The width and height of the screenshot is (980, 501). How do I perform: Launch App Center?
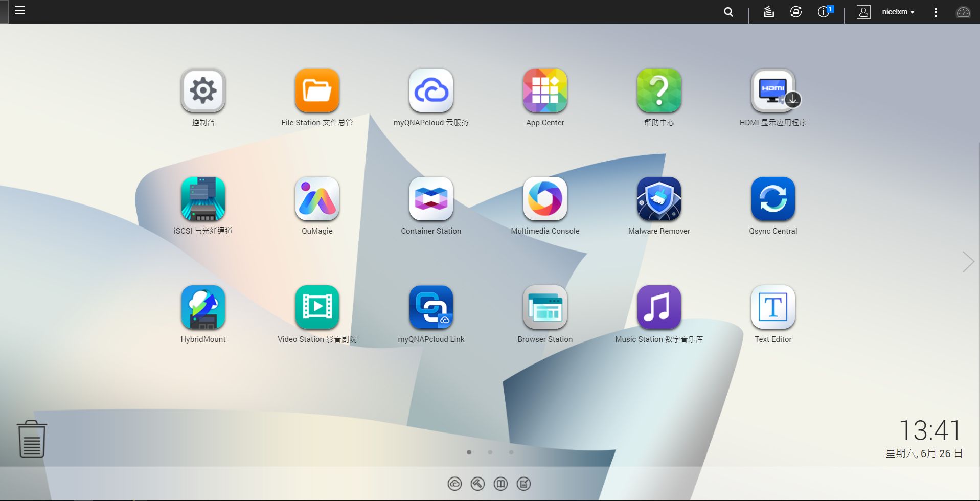pyautogui.click(x=545, y=90)
